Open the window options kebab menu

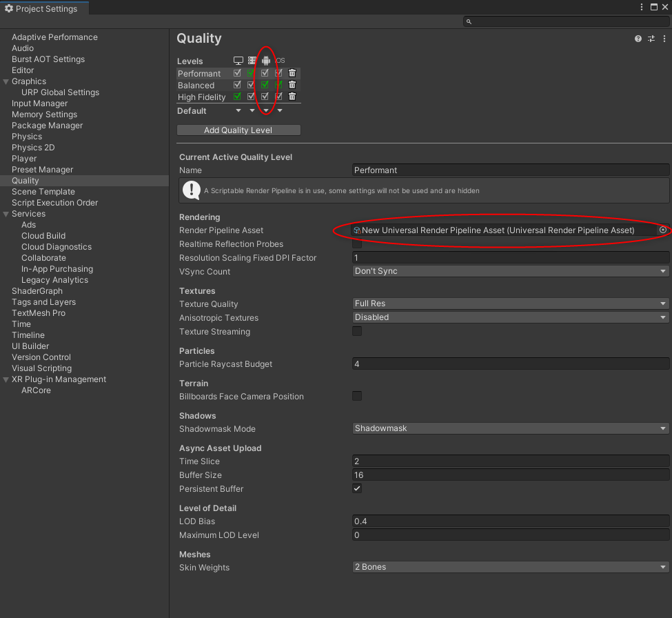pyautogui.click(x=642, y=7)
